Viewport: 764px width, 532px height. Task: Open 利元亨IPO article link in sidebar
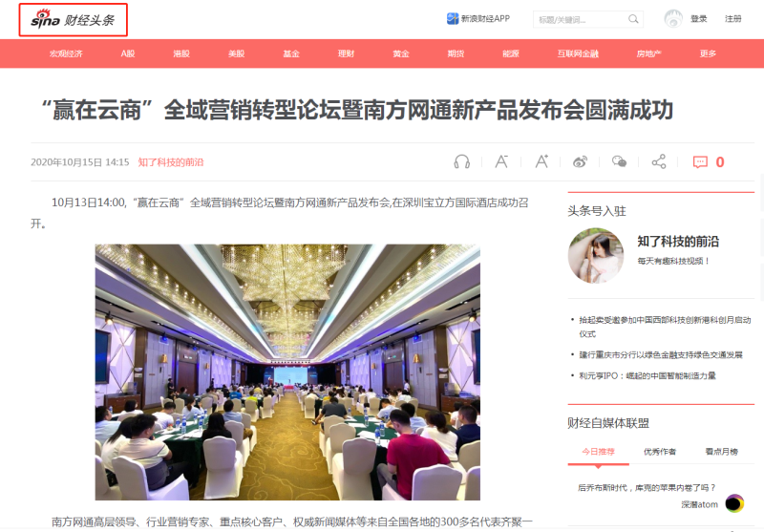click(x=647, y=375)
